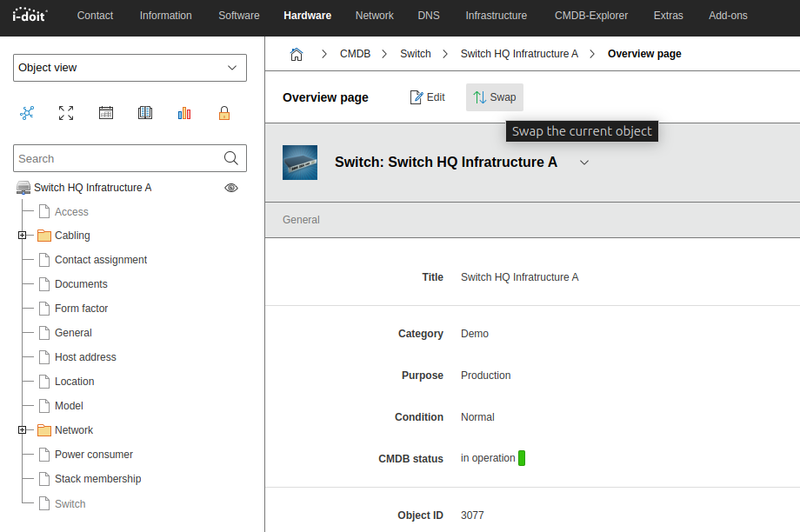
Task: Open the Object view dropdown
Action: click(130, 68)
